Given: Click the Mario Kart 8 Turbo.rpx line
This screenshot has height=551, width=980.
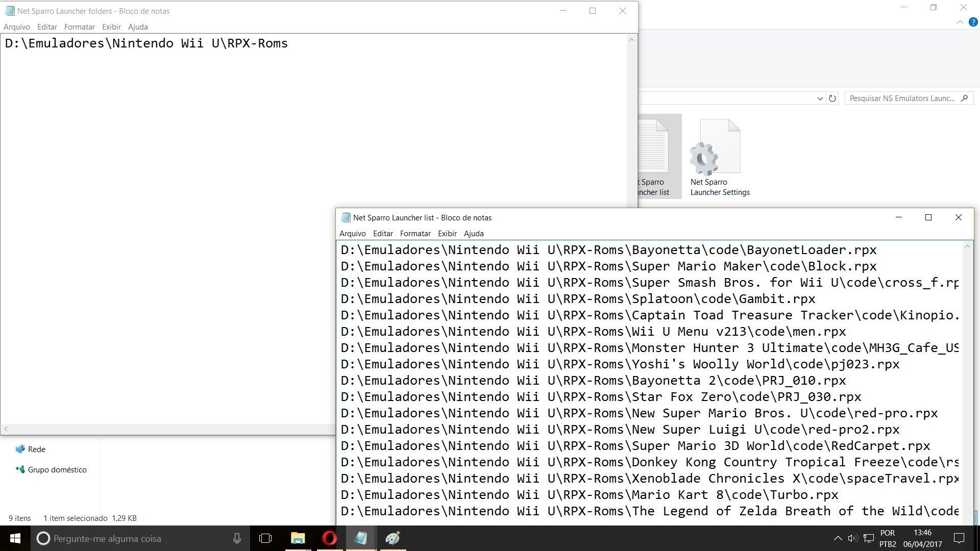Looking at the screenshot, I should [590, 495].
